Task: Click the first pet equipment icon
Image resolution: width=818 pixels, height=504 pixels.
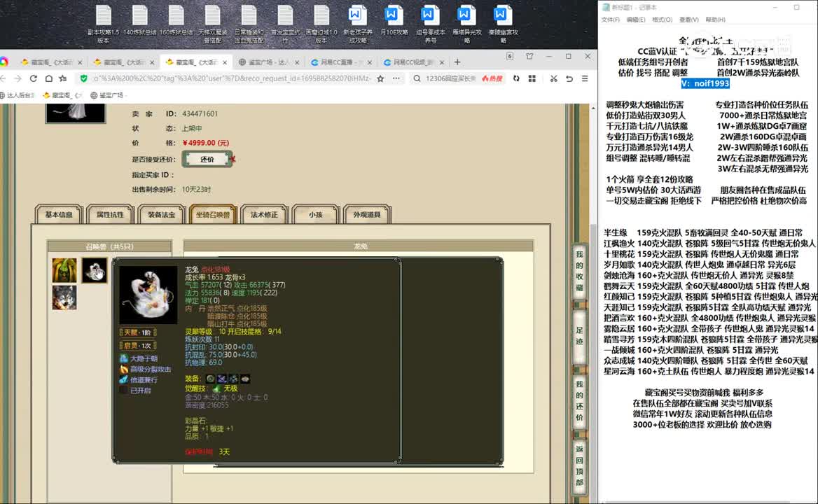Action: pos(210,379)
